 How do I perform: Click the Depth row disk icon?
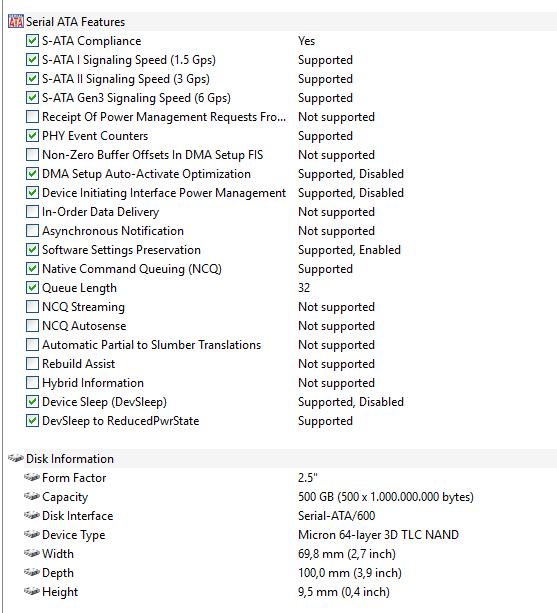coord(32,572)
